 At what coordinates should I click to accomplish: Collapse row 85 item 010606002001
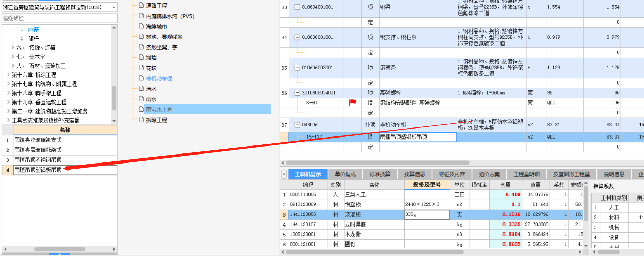[297, 68]
